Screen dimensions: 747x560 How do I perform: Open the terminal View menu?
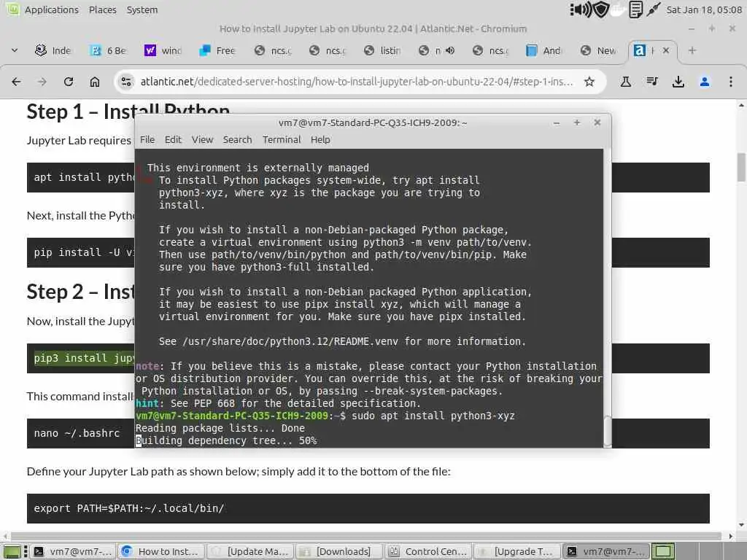(x=202, y=139)
